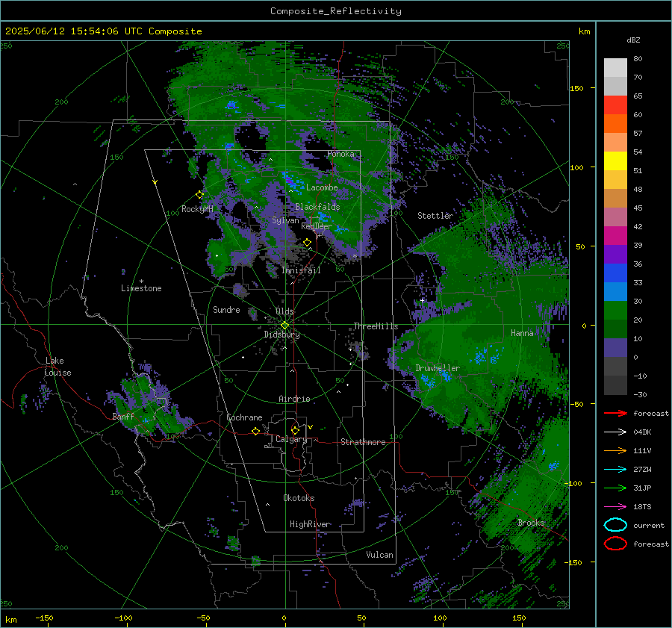672x628 pixels.
Task: Select the Brooks label
Action: (x=531, y=523)
